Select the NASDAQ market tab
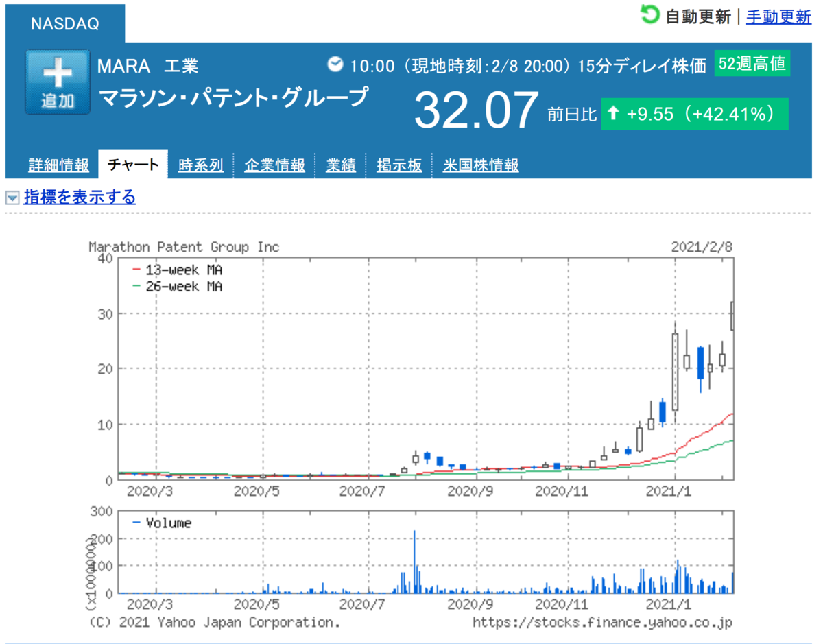 [65, 23]
